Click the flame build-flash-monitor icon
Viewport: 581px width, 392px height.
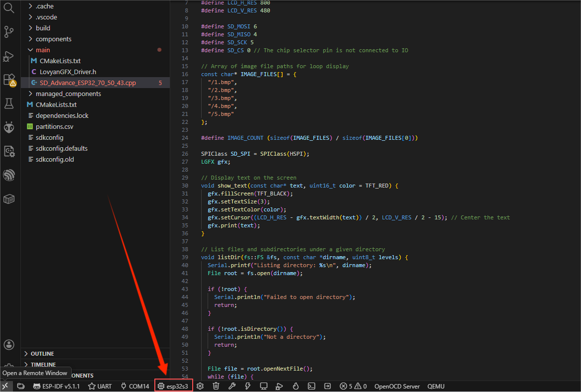[295, 386]
